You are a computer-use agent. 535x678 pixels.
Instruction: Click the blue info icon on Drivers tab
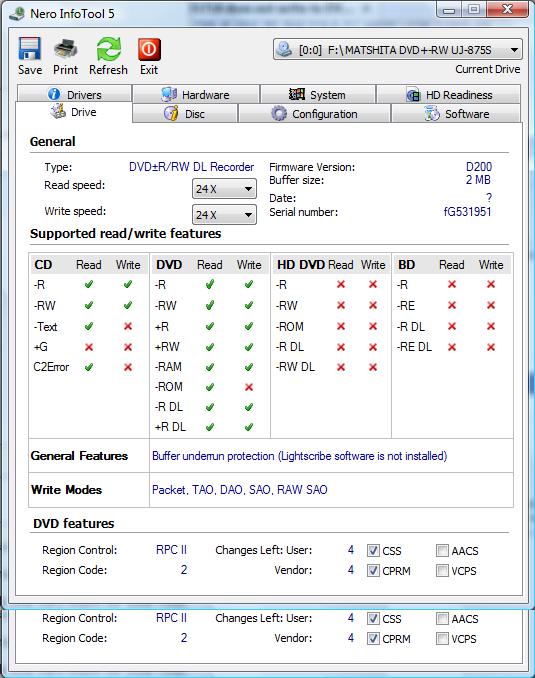[54, 94]
